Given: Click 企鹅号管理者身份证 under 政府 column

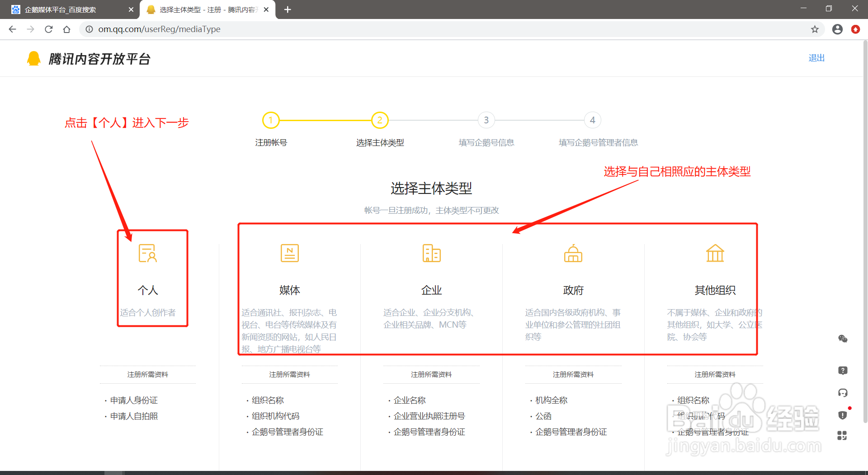Looking at the screenshot, I should tap(571, 432).
